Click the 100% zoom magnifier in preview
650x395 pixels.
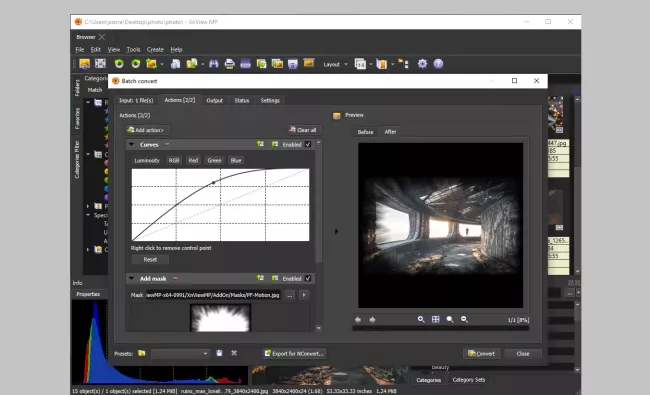click(x=450, y=319)
